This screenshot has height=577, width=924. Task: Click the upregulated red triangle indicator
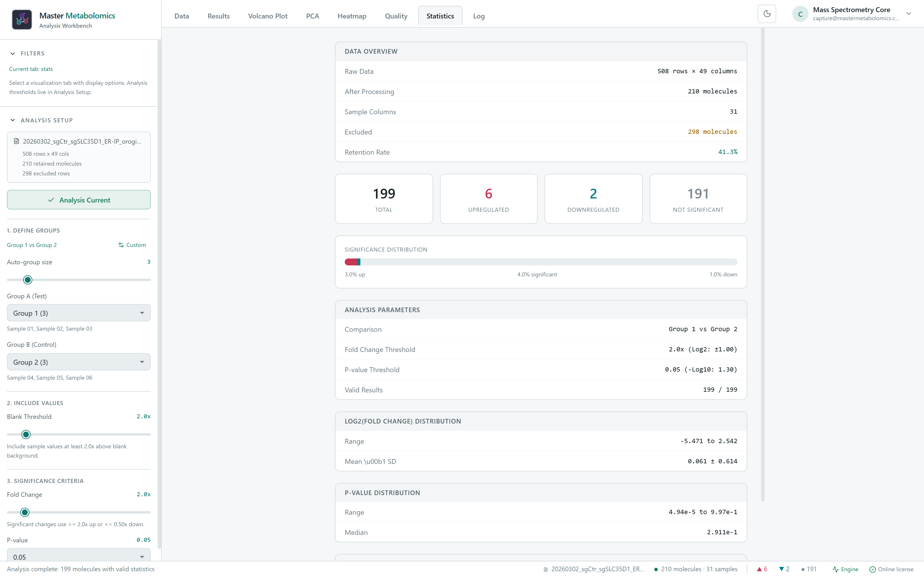pos(759,569)
